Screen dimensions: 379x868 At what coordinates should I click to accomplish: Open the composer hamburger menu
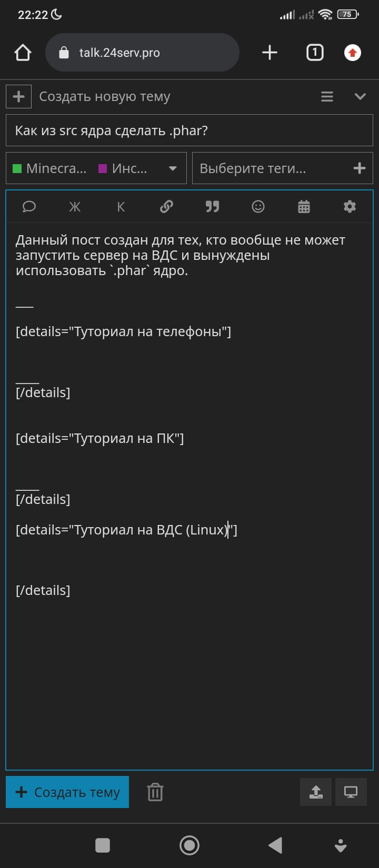pyautogui.click(x=327, y=96)
